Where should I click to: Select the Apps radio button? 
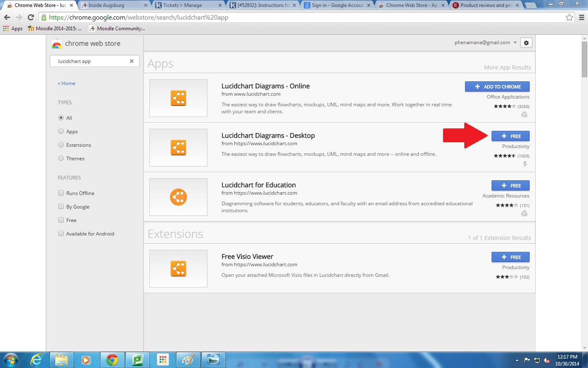click(x=61, y=131)
